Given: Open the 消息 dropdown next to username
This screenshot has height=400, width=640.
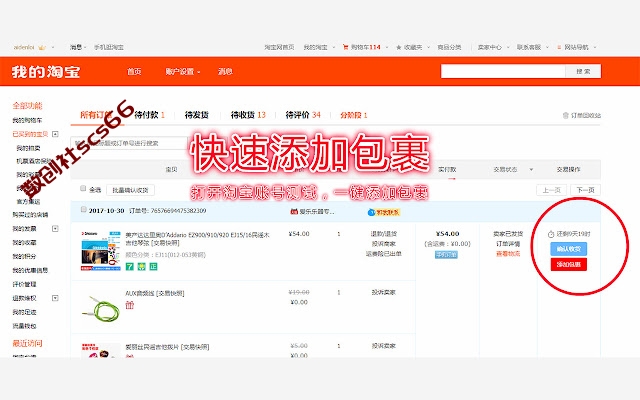Looking at the screenshot, I should [78, 47].
